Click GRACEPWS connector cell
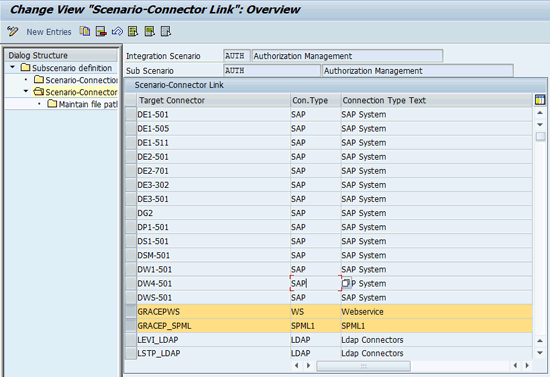The width and height of the screenshot is (550, 377). 213,311
